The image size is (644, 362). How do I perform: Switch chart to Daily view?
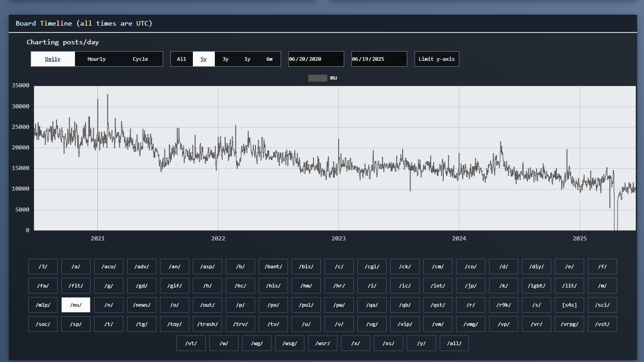click(53, 59)
